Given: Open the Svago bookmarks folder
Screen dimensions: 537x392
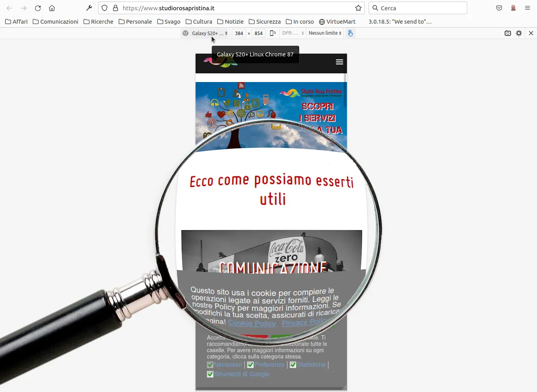Looking at the screenshot, I should pos(169,22).
